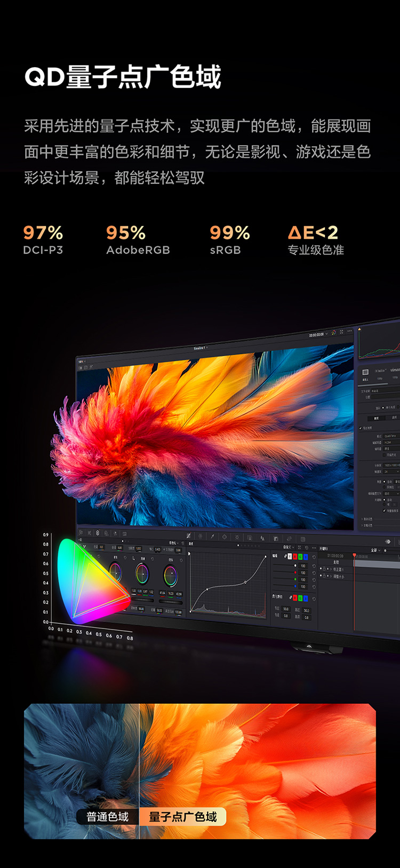The height and width of the screenshot is (868, 400).
Task: Expand the Advanced Settings section
Action: (367, 519)
